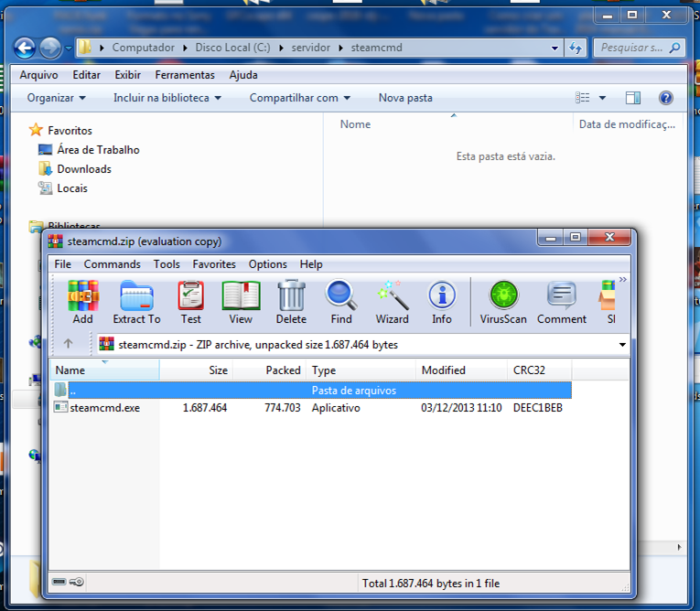Sort Explorer by Nome column

tap(448, 124)
